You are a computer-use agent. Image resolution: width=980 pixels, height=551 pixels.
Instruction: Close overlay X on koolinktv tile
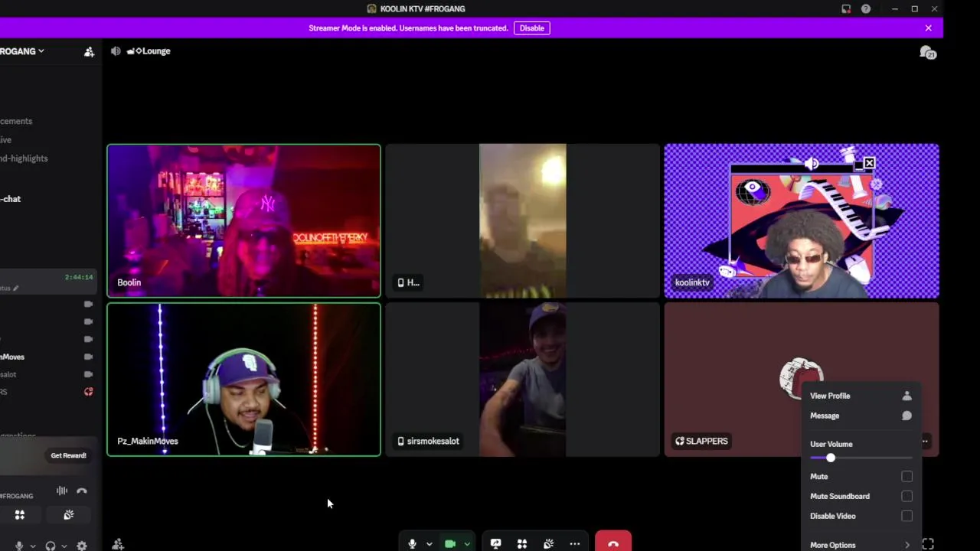tap(869, 163)
